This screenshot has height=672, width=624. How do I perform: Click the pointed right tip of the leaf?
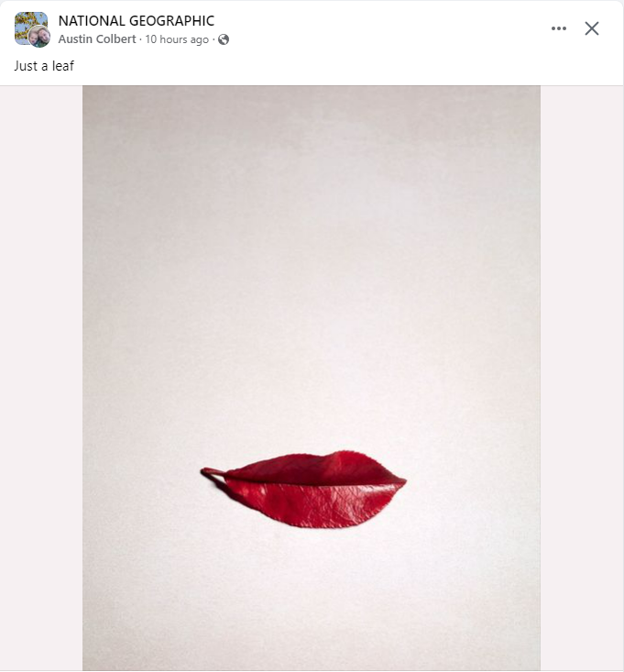[402, 480]
